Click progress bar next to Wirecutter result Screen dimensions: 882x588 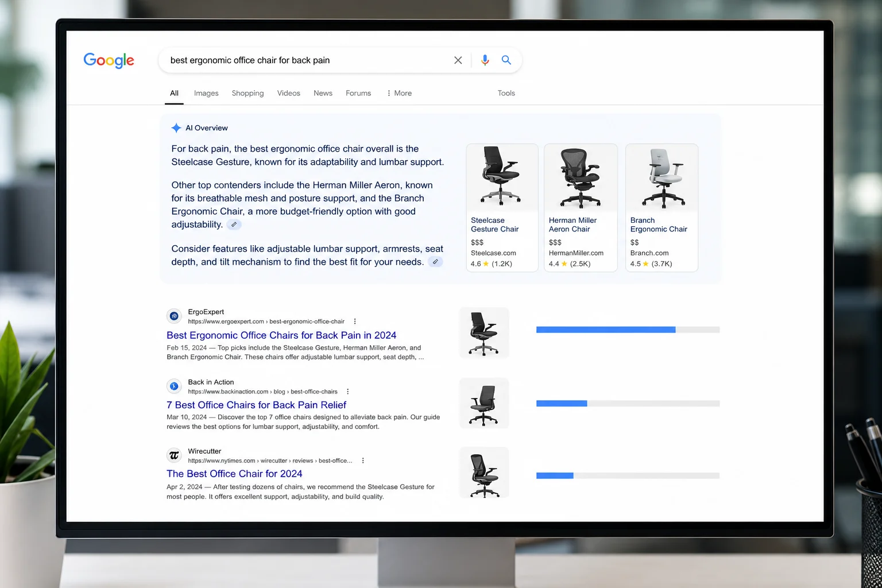tap(628, 475)
